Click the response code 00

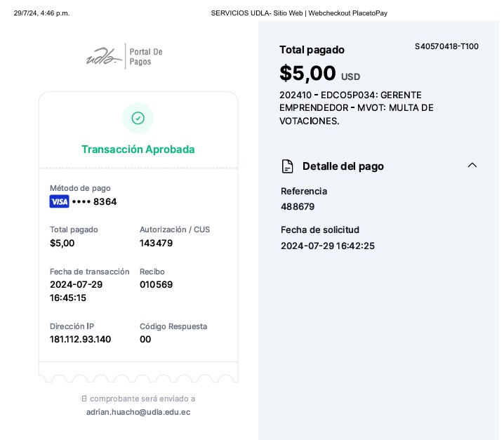(x=145, y=340)
